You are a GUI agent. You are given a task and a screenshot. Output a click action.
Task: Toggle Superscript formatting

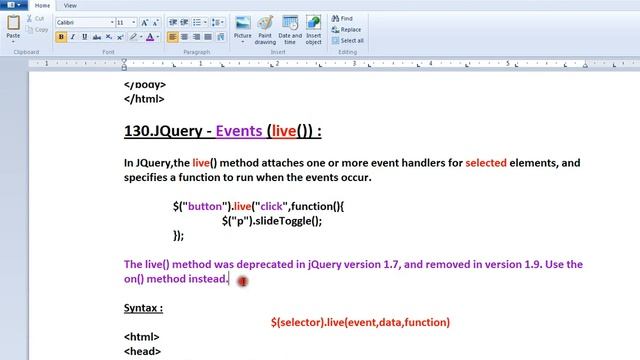tap(120, 37)
